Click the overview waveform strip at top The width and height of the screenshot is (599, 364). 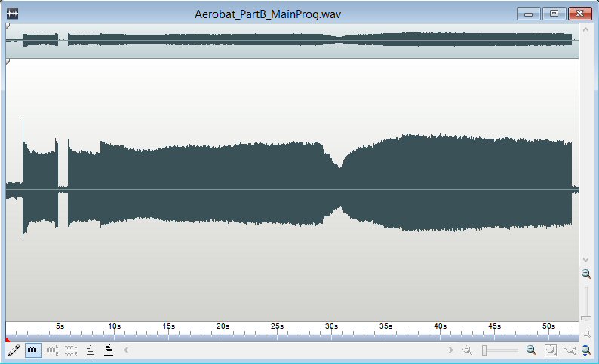point(292,41)
